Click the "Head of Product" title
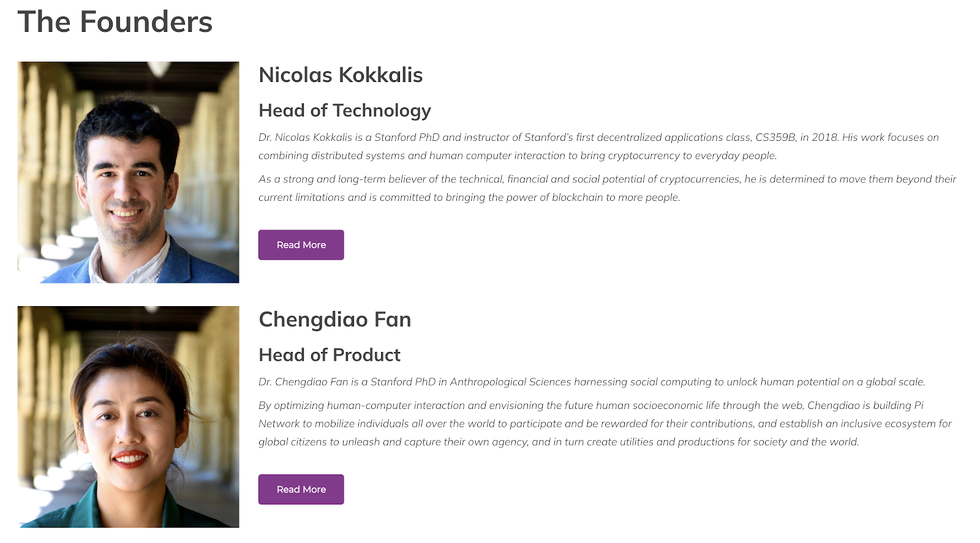This screenshot has width=980, height=543. pyautogui.click(x=329, y=355)
